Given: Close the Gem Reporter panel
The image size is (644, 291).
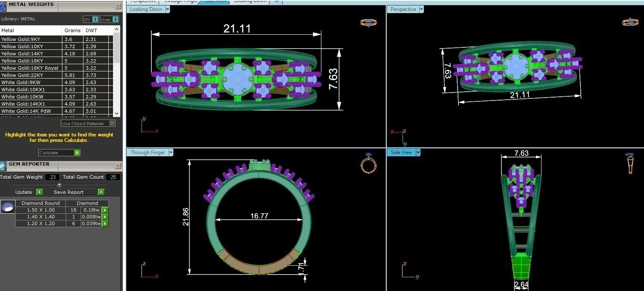Looking at the screenshot, I should click(x=118, y=166).
